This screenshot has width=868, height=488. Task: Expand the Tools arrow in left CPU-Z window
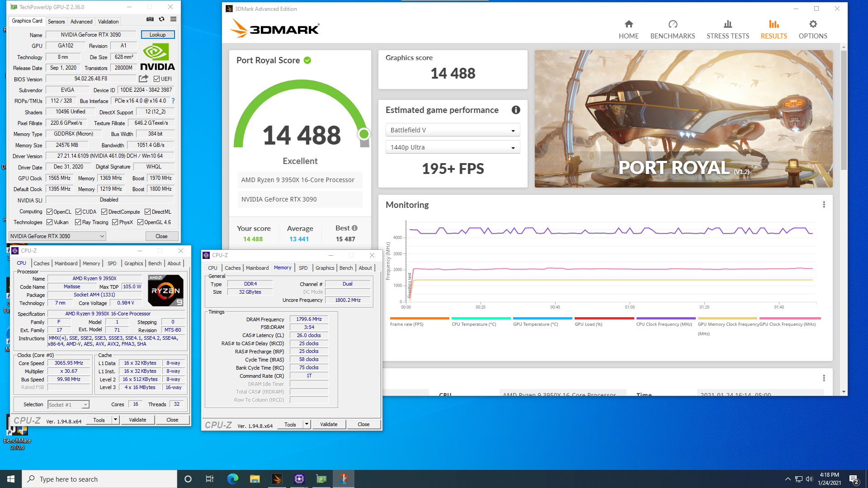point(116,420)
